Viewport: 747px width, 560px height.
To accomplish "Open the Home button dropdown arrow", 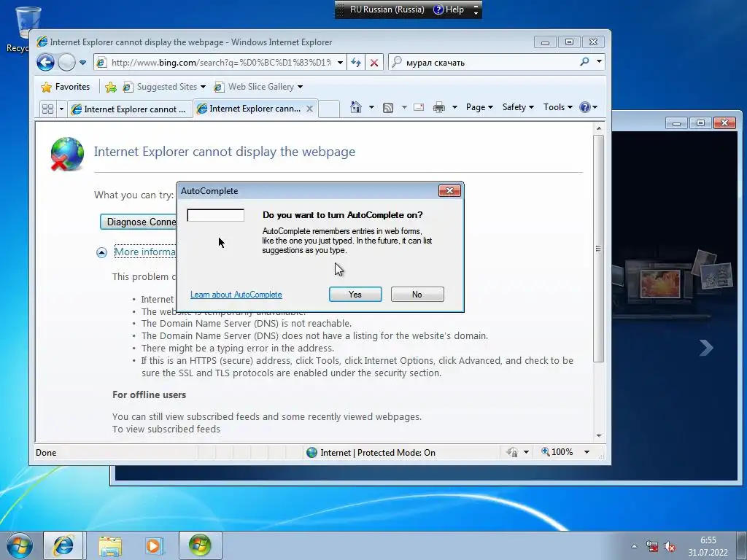I will [371, 107].
